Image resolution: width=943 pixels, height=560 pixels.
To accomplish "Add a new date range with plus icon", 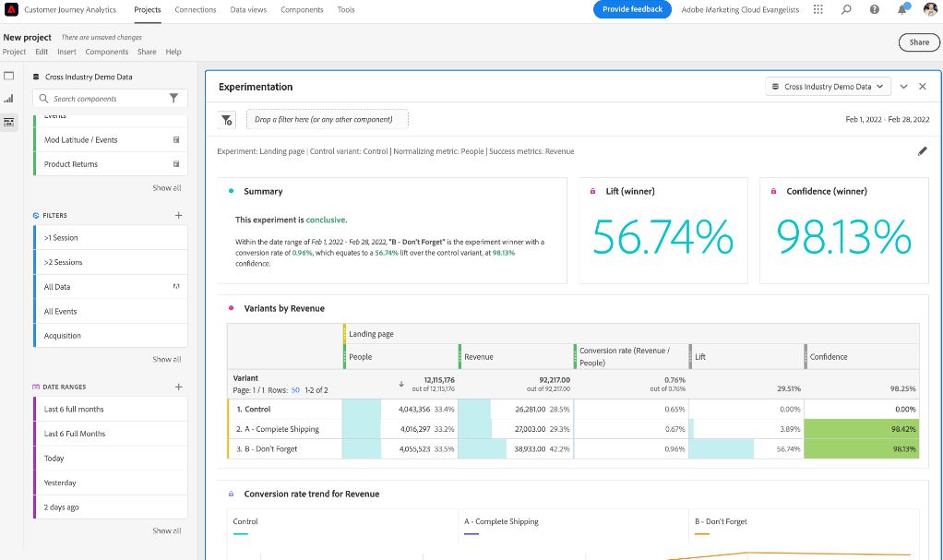I will click(x=179, y=387).
